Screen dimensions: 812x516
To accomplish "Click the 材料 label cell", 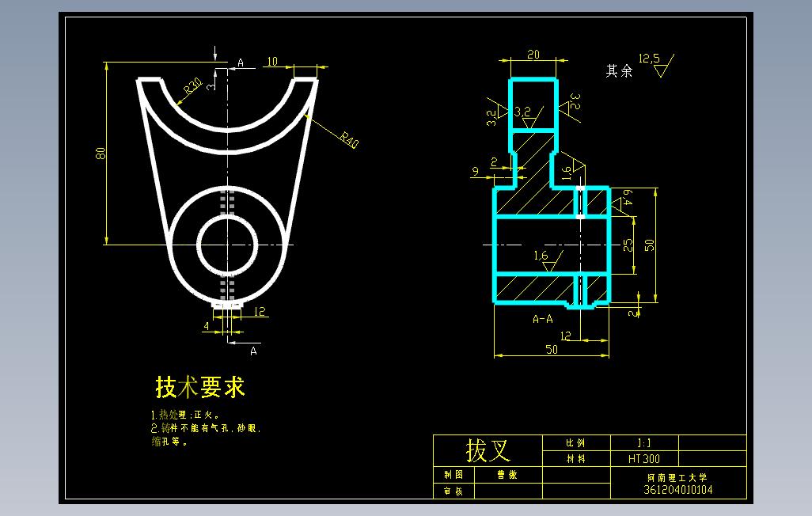I will coord(575,458).
